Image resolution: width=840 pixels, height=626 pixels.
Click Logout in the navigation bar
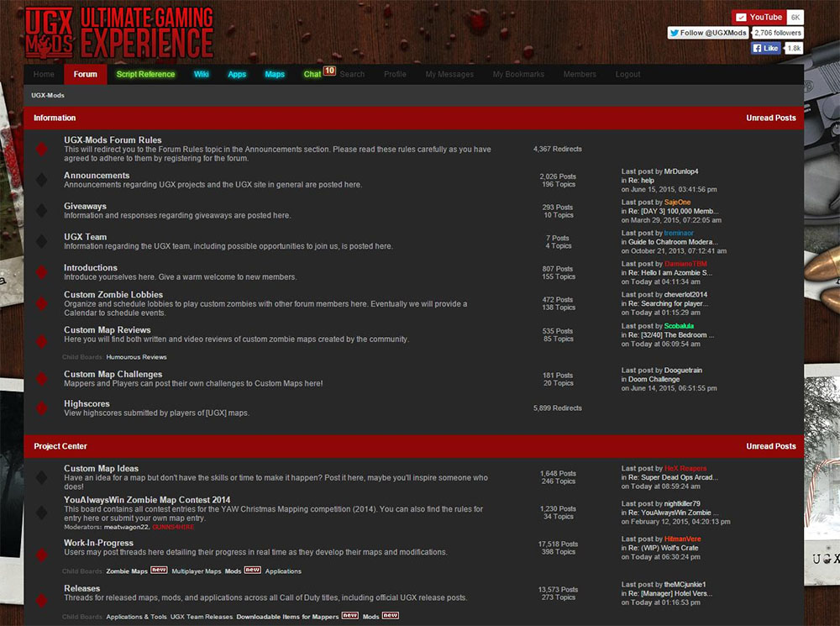coord(627,75)
